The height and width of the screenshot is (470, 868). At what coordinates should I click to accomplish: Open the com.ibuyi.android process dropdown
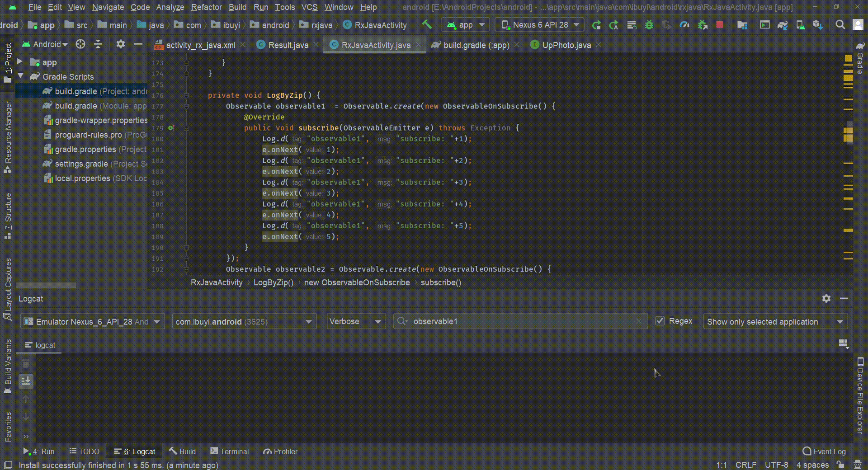click(x=244, y=321)
